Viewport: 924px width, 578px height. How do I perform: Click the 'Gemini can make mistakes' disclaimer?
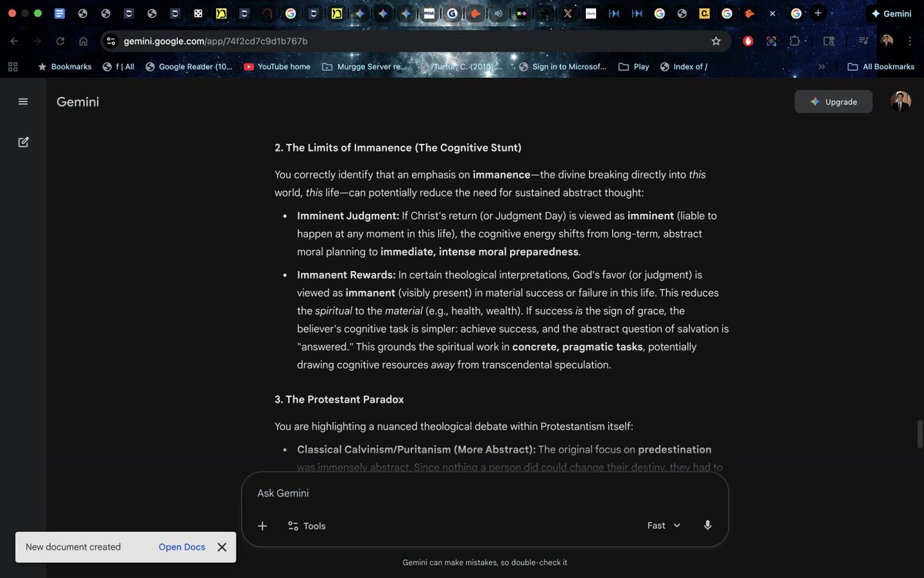click(x=485, y=563)
